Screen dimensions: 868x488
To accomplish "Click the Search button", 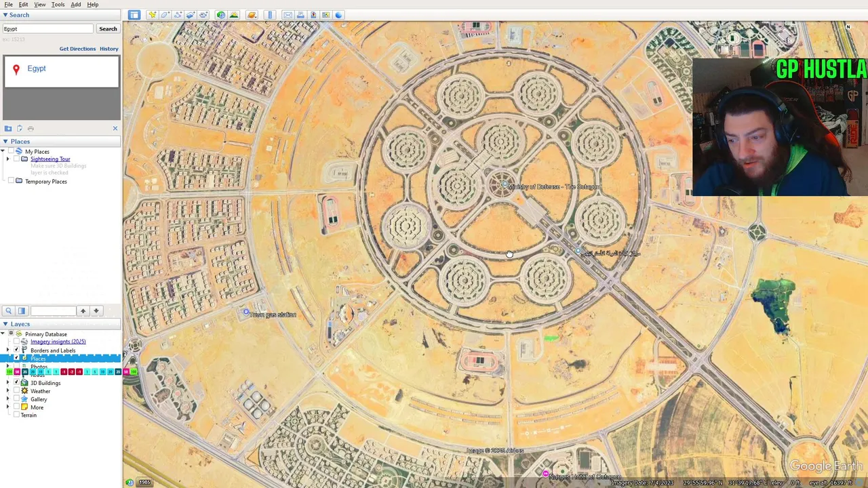I will [108, 28].
